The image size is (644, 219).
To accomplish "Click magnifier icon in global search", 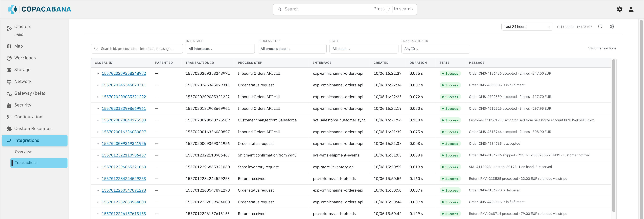I will (x=279, y=9).
